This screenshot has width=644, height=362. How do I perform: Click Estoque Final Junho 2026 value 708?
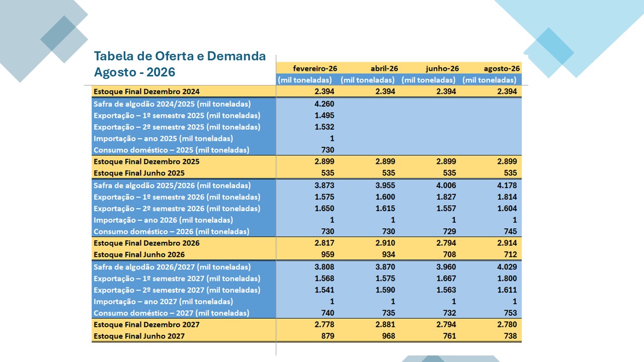(x=449, y=255)
